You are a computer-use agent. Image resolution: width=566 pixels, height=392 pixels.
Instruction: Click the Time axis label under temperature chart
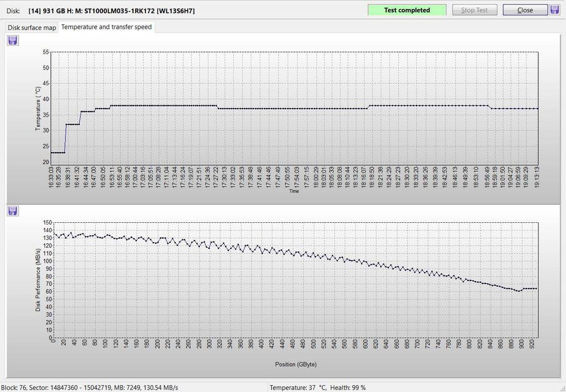click(x=294, y=191)
